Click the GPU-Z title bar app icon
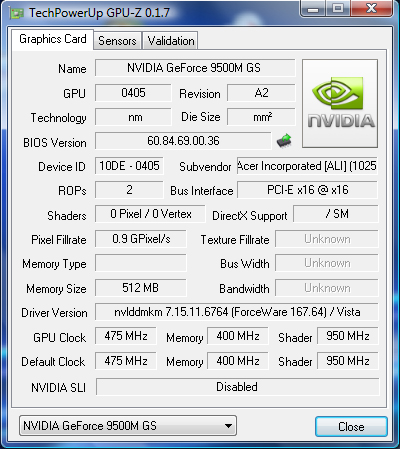The height and width of the screenshot is (449, 400). tap(17, 13)
